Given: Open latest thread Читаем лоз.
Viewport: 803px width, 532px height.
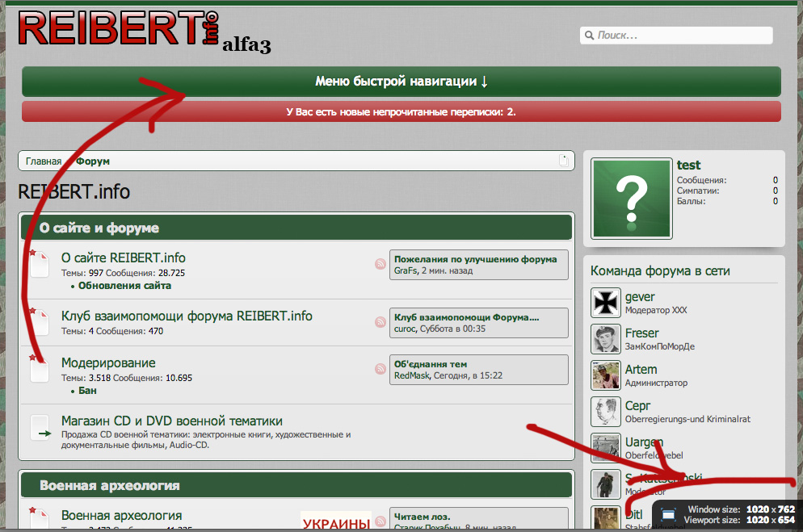Looking at the screenshot, I should coord(422,517).
